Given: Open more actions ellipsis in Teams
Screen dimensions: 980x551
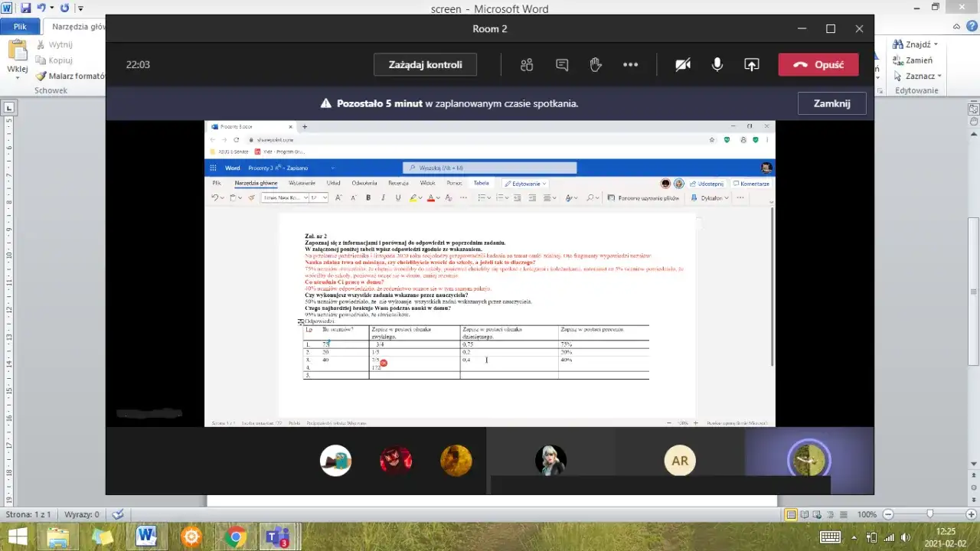Looking at the screenshot, I should click(630, 65).
